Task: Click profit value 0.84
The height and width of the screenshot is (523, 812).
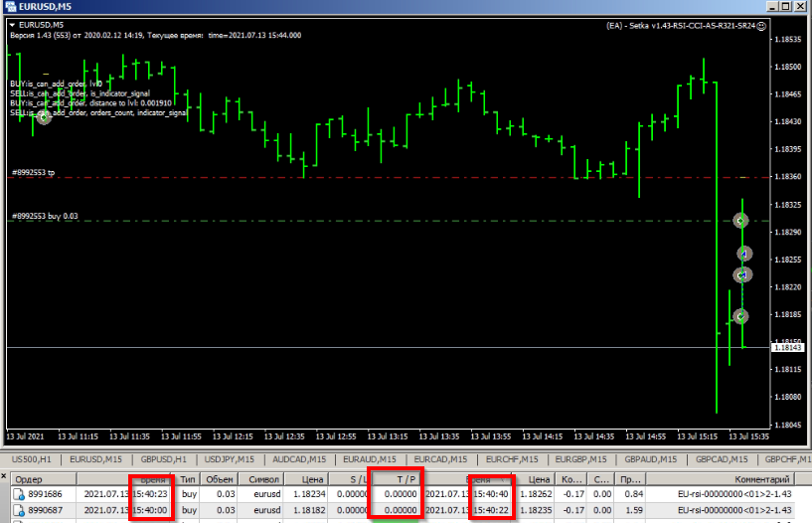Action: (x=634, y=494)
